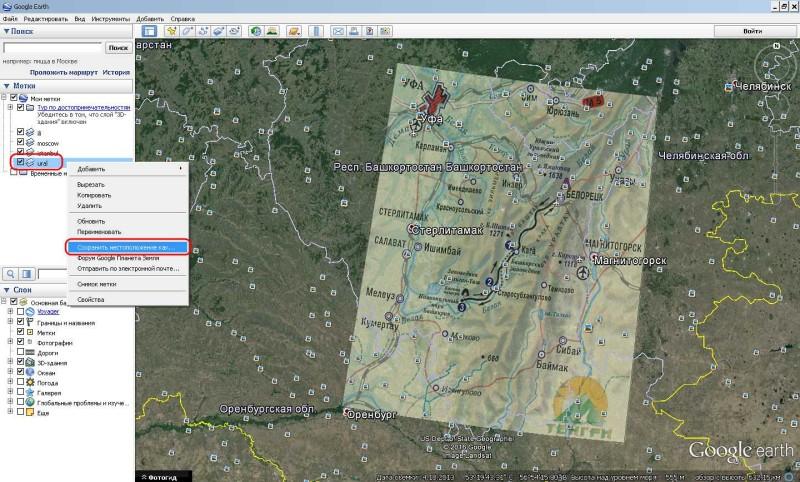Click the 3D-здания layer building icon
This screenshot has width=800, height=482.
[x=30, y=362]
